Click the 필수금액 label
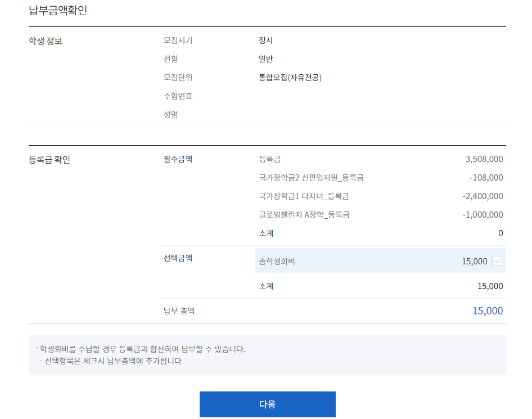This screenshot has height=419, width=532. point(178,159)
